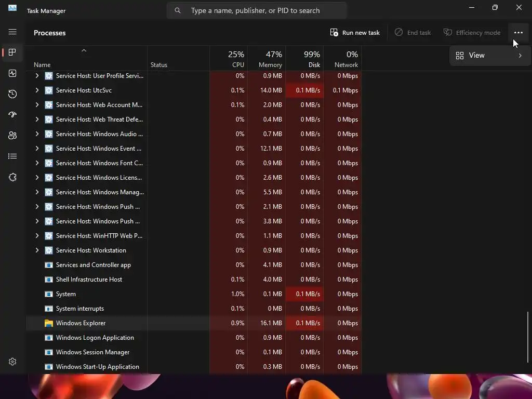The width and height of the screenshot is (532, 399).
Task: Click the System interrupts icon
Action: (49, 309)
